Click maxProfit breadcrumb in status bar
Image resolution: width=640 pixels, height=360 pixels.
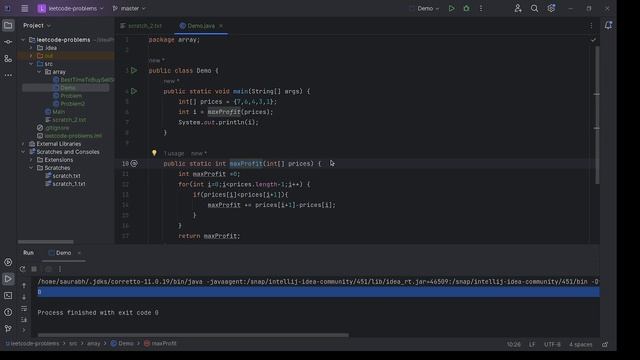(160, 344)
